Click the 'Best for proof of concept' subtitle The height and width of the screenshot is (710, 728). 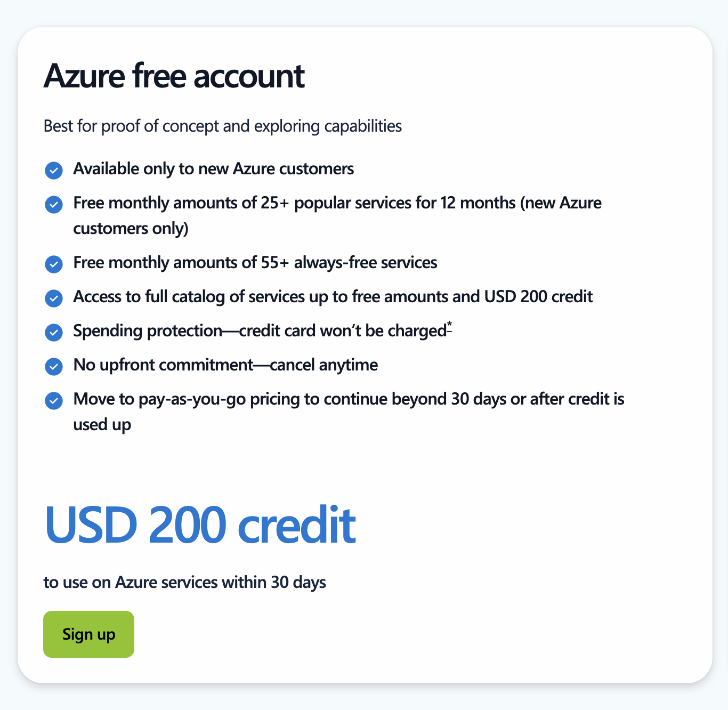[223, 126]
